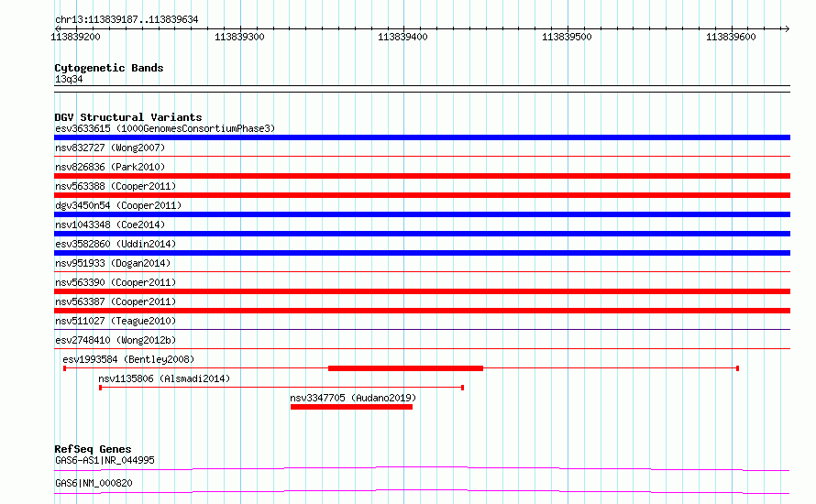Click the nsv563390 (Cooper2011) label
Image resolution: width=816 pixels, height=504 pixels.
[116, 282]
